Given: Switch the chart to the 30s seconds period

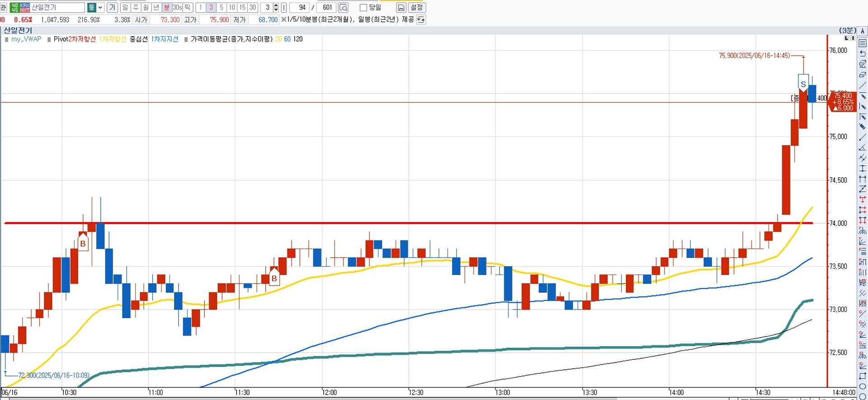Looking at the screenshot, I should point(177,8).
